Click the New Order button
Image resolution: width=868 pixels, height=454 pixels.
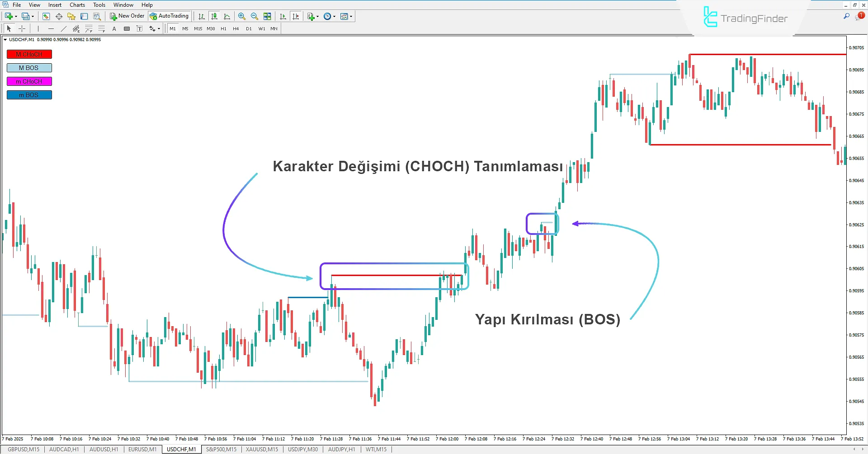pos(127,16)
